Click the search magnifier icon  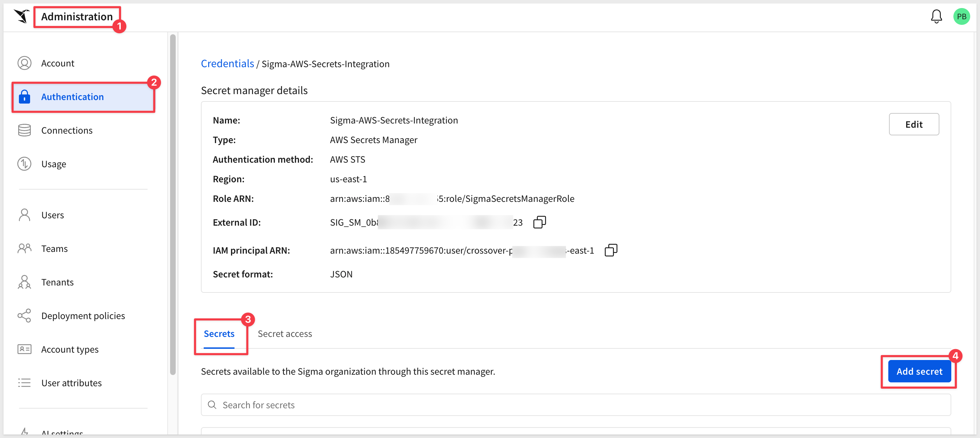tap(212, 404)
